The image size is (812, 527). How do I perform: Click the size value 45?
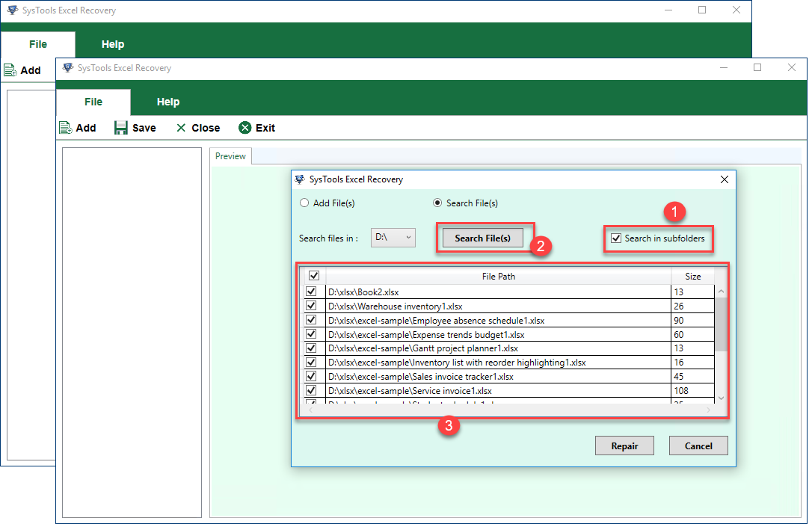tap(678, 376)
